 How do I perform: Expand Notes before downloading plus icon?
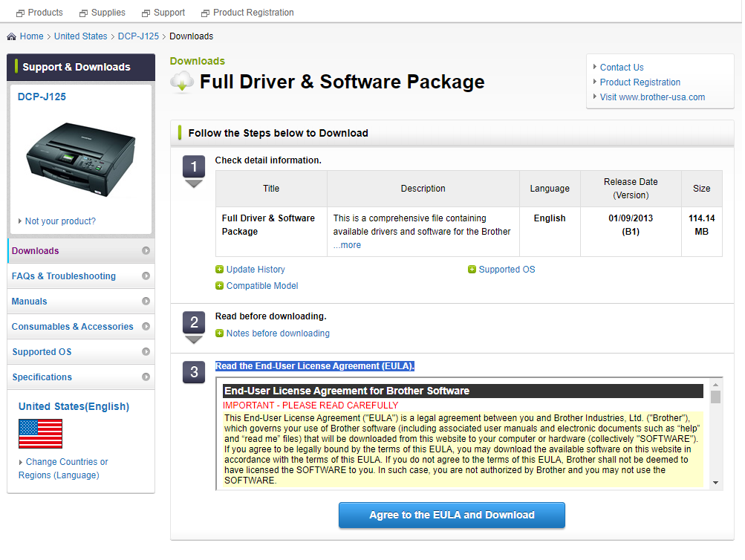(219, 333)
